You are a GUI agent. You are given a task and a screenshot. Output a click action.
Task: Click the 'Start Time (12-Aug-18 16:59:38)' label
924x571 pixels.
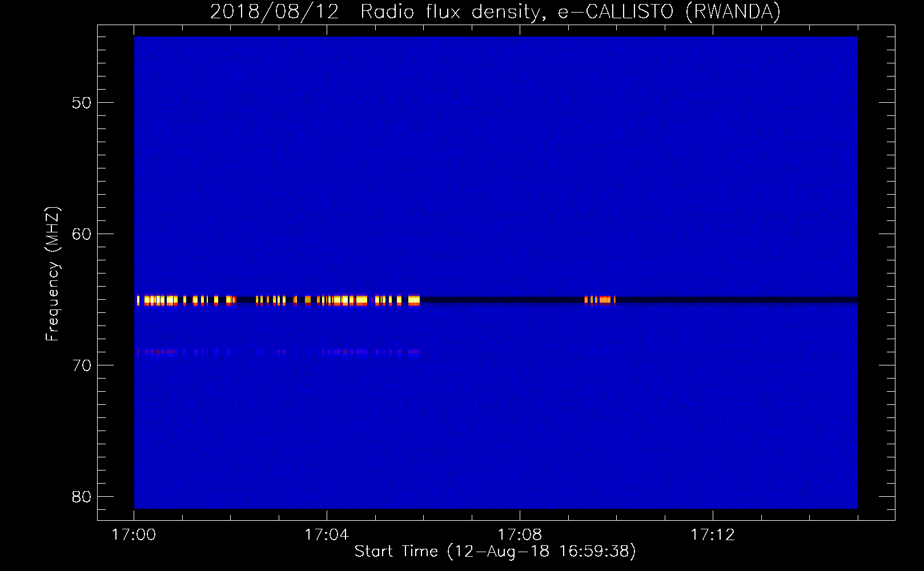pos(495,552)
